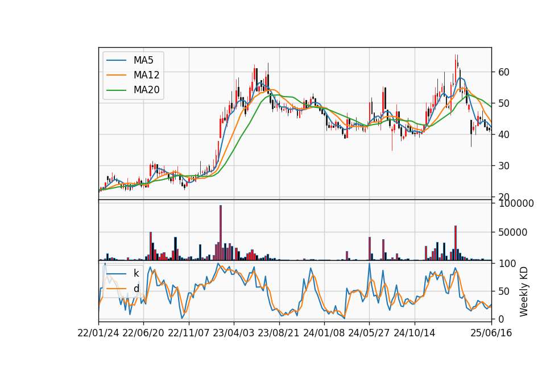Click the price axis value 40
546x392 pixels.
click(x=503, y=134)
